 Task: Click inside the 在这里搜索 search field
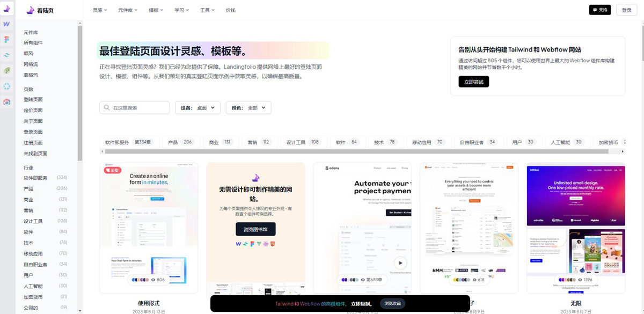pos(135,108)
